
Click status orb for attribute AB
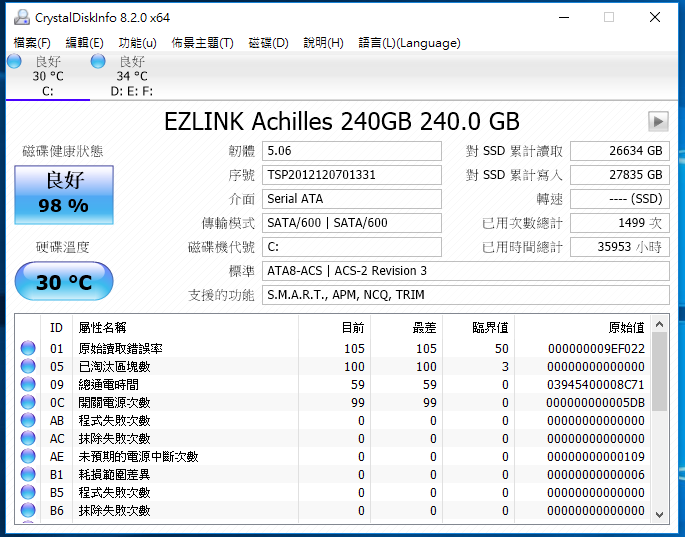[28, 420]
